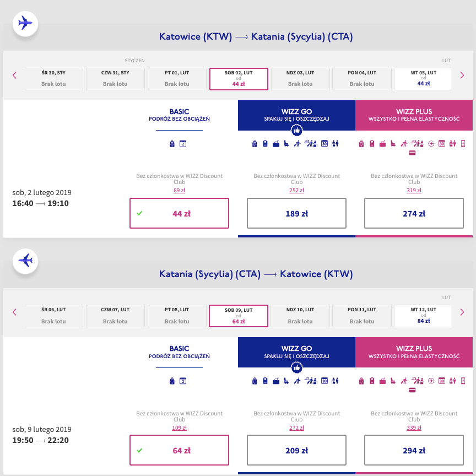Open the 252 zł non-member price link
This screenshot has width=476, height=476.
296,190
